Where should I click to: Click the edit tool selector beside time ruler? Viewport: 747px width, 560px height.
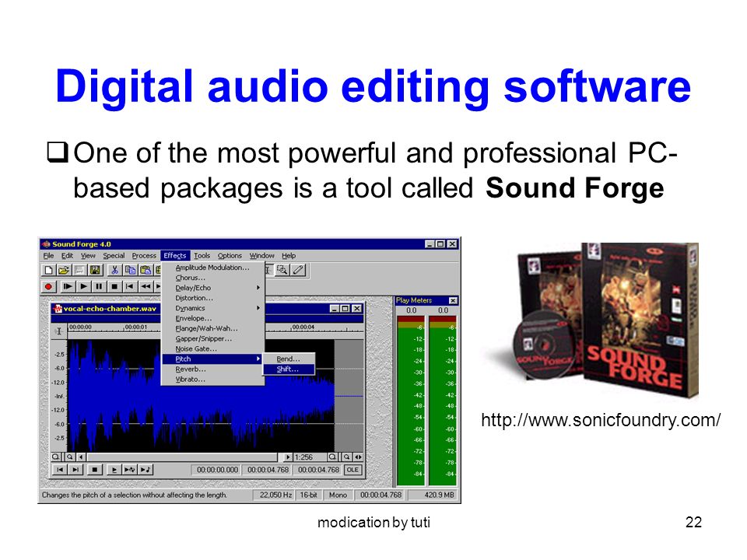click(58, 331)
